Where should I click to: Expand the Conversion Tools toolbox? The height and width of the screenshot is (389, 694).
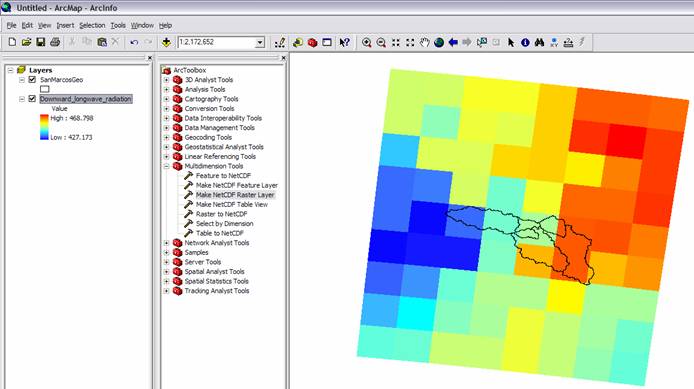(x=166, y=108)
